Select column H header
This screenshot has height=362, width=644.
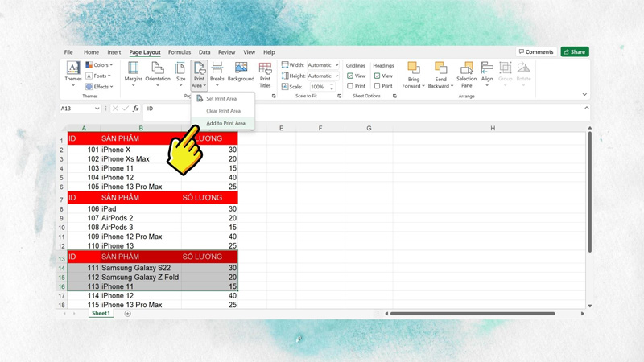click(493, 128)
